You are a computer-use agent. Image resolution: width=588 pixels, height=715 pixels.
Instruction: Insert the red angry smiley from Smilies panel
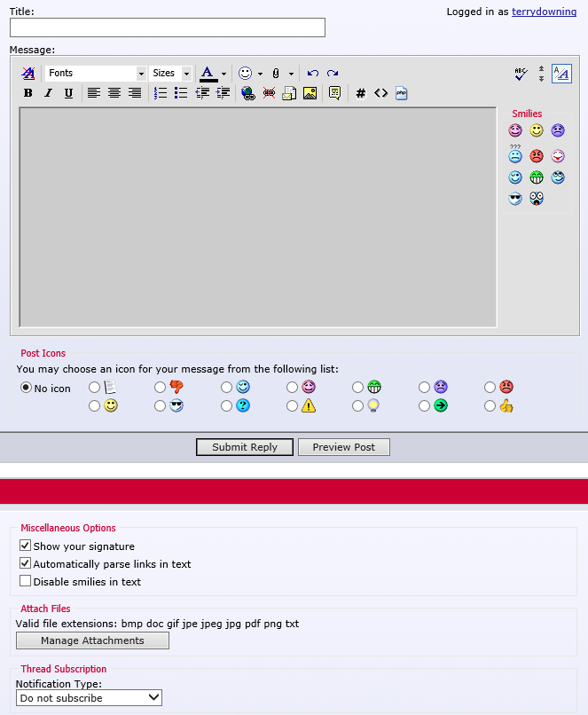[x=537, y=156]
